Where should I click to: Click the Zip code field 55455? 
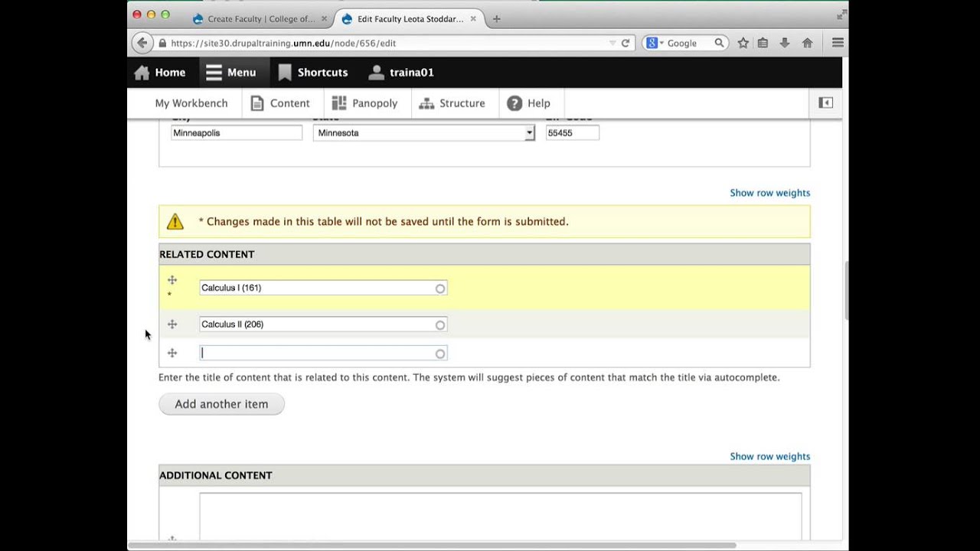(x=572, y=133)
